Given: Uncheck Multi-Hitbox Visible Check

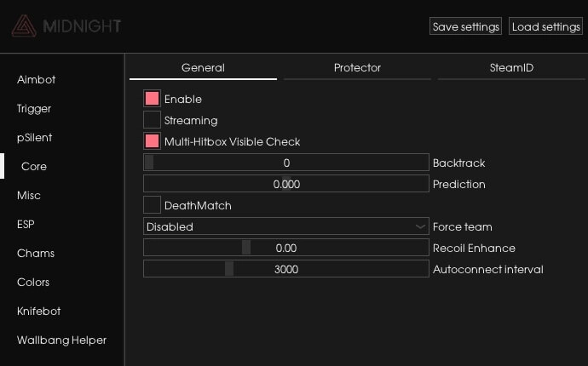Looking at the screenshot, I should tap(153, 141).
